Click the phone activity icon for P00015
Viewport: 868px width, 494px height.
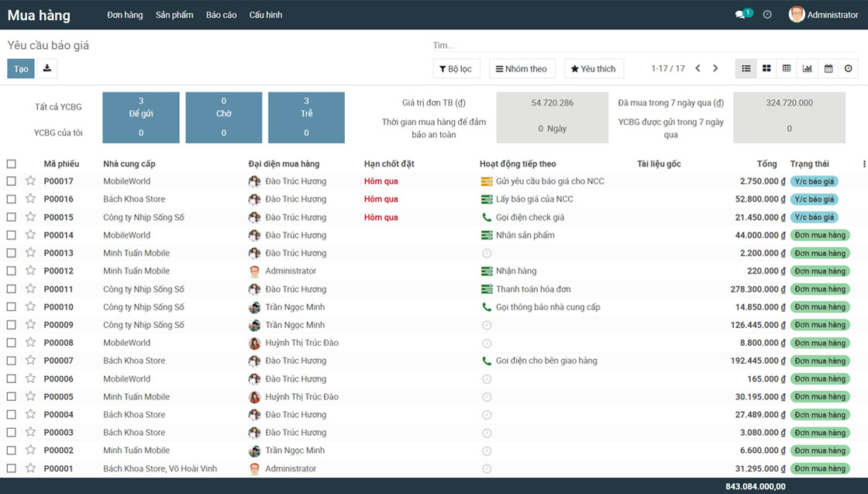point(487,217)
